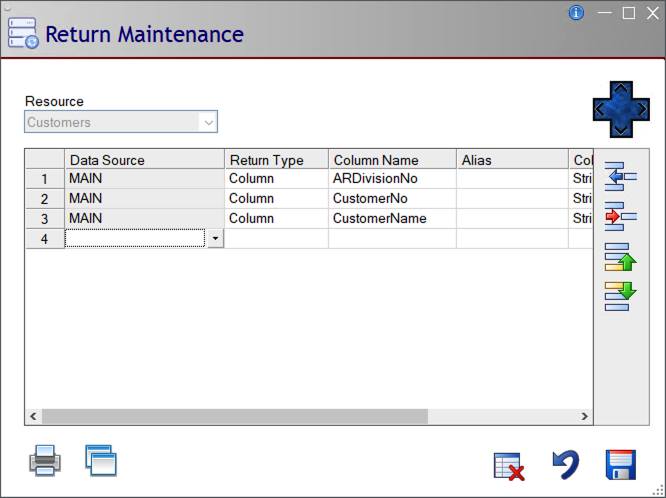Screen dimensions: 666x498
Task: Click the blue undo arrow icon
Action: click(x=565, y=465)
